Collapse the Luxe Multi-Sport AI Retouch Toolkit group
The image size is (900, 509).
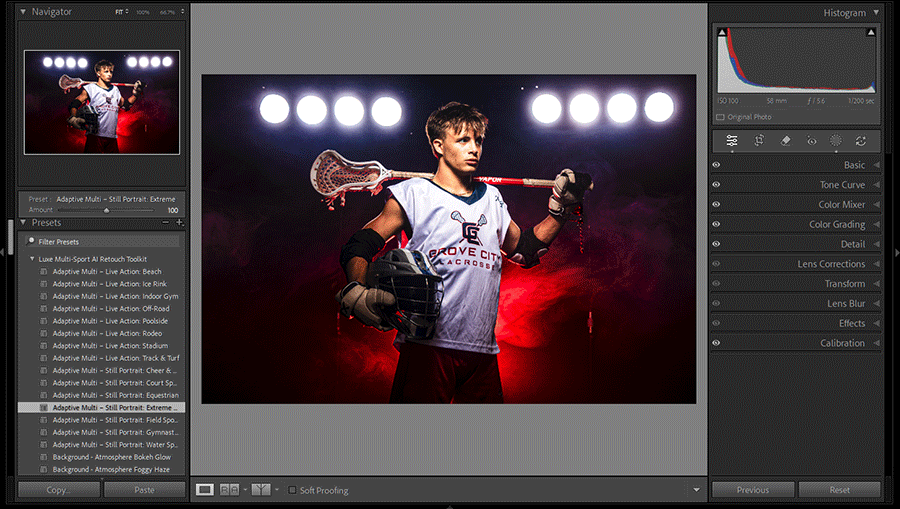point(31,259)
